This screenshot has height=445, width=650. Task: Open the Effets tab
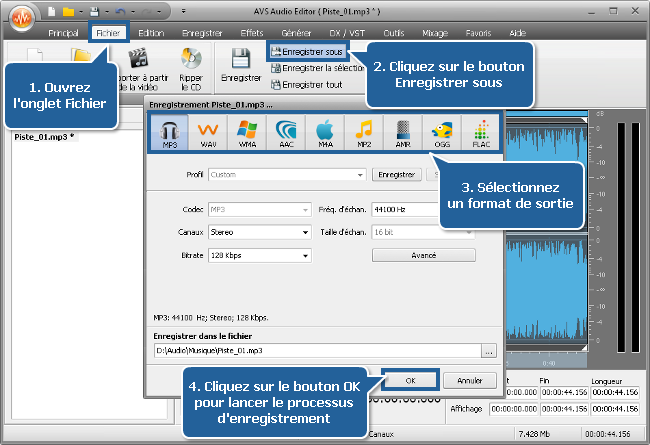252,33
